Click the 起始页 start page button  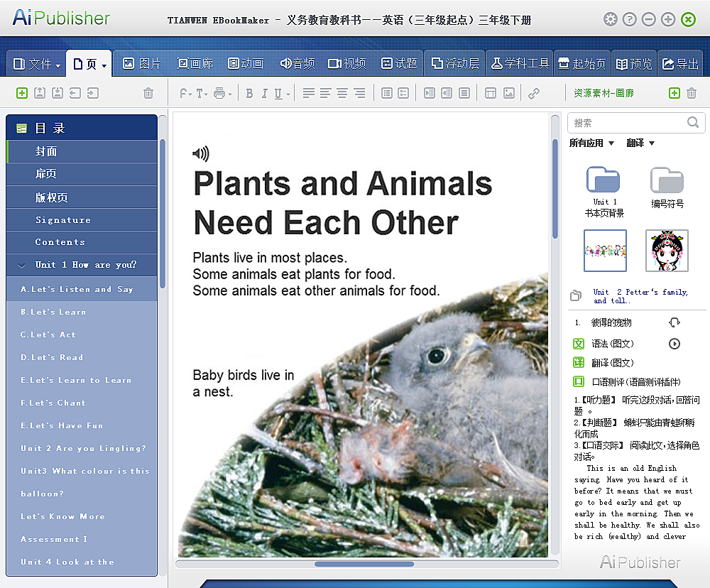(582, 64)
